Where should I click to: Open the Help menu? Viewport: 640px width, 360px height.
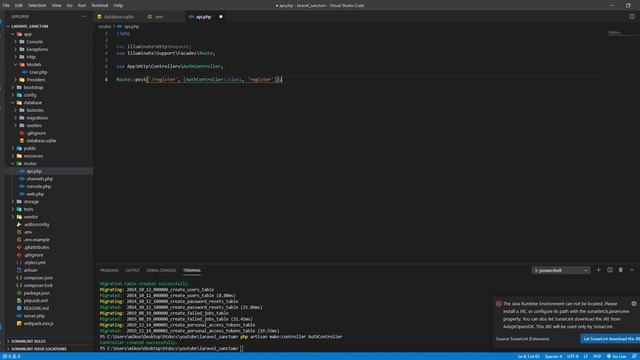tap(118, 5)
